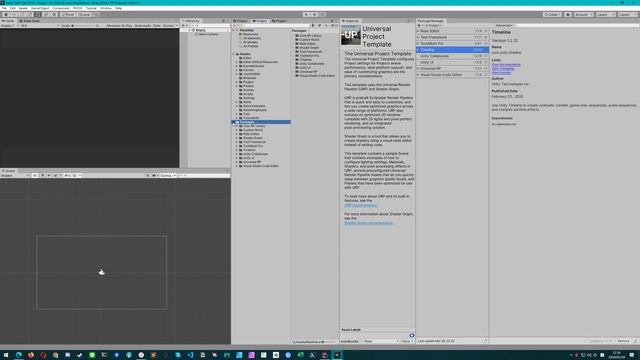
Task: Expand the Universal RP package entry
Action: click(418, 69)
